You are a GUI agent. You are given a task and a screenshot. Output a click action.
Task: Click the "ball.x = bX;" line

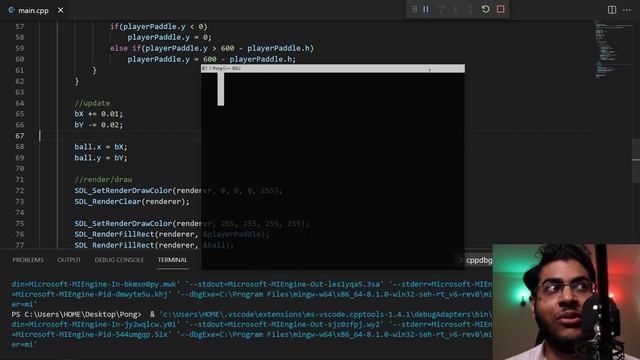pos(101,147)
